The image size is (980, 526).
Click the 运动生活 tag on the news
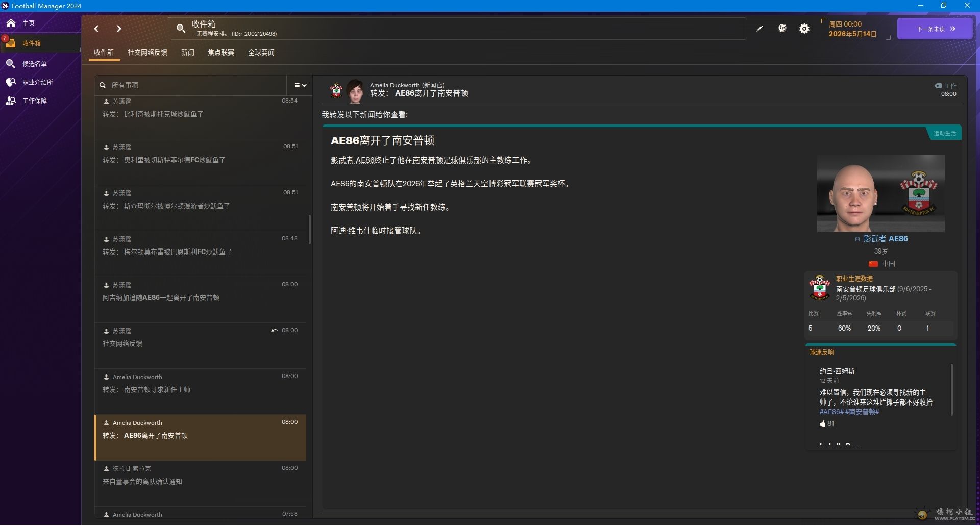(944, 133)
